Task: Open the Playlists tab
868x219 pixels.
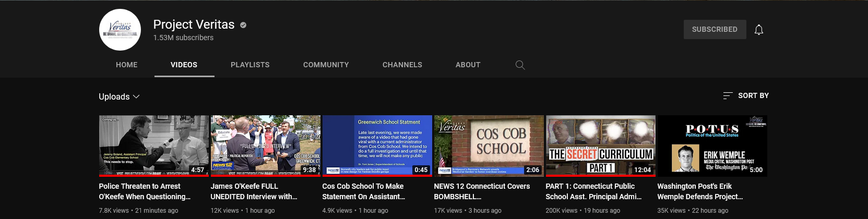Action: [250, 65]
